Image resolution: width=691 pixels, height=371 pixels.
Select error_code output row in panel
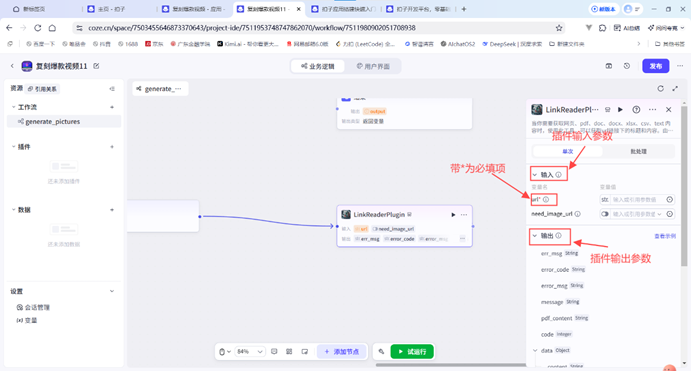563,269
